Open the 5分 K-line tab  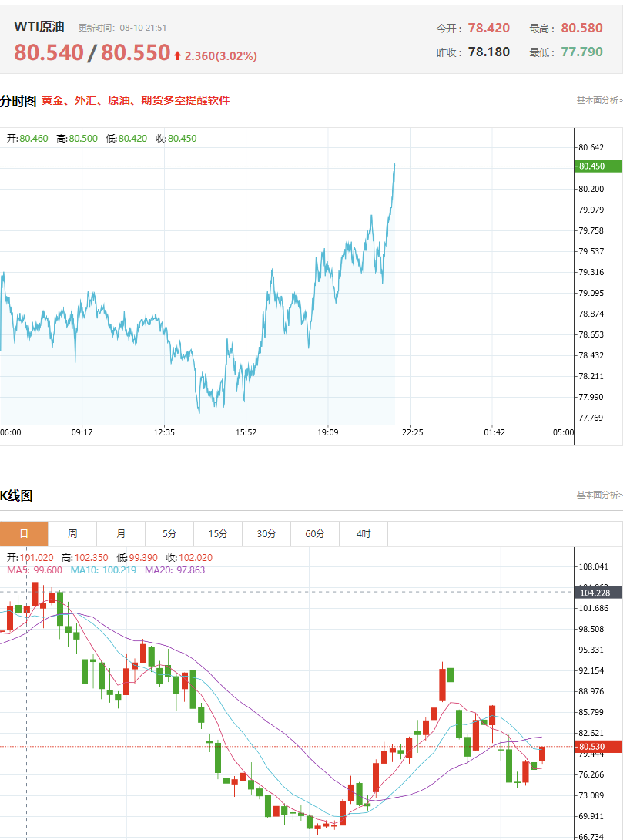coord(169,533)
